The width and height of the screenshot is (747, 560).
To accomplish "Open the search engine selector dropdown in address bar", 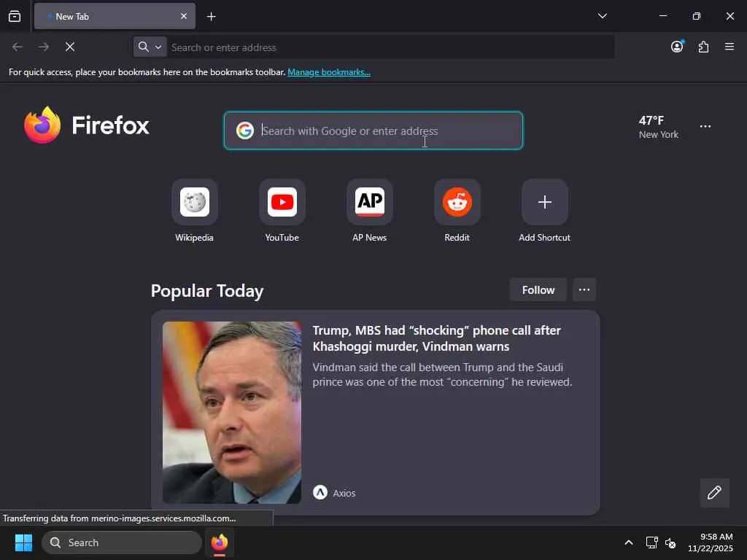I will coord(150,47).
